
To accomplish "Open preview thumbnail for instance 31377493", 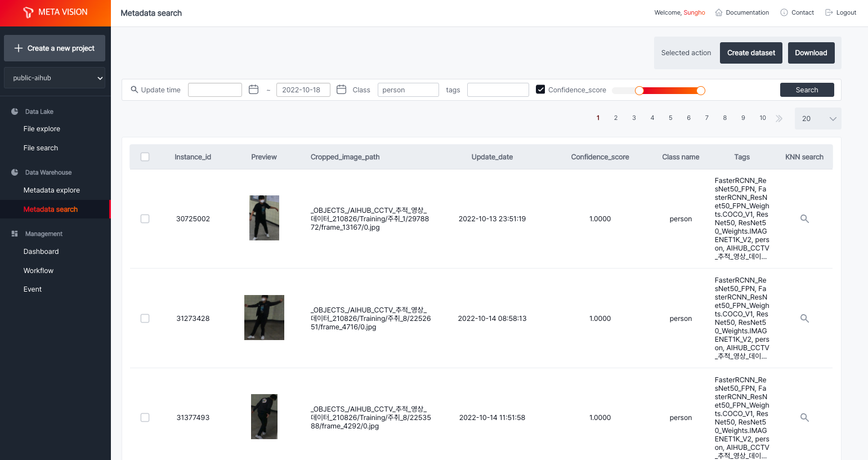I will click(264, 417).
